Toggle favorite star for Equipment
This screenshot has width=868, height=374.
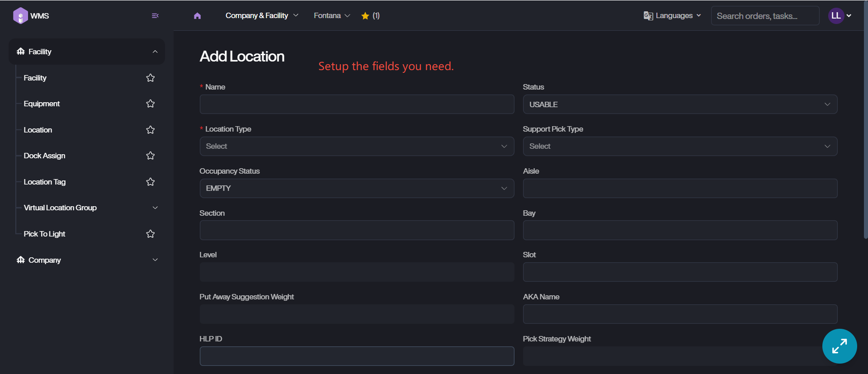(x=151, y=104)
